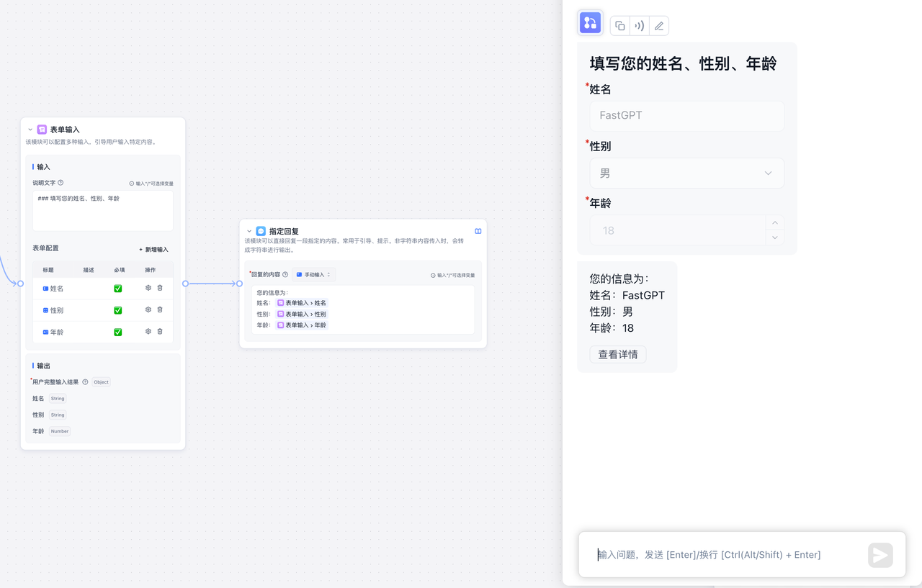Viewport: 922px width, 588px height.
Task: Open the book icon on 指定回复 node
Action: [478, 232]
